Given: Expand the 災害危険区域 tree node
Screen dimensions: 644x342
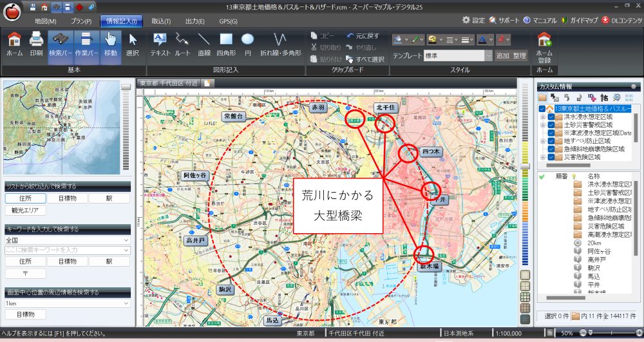Looking at the screenshot, I should click(x=543, y=157).
